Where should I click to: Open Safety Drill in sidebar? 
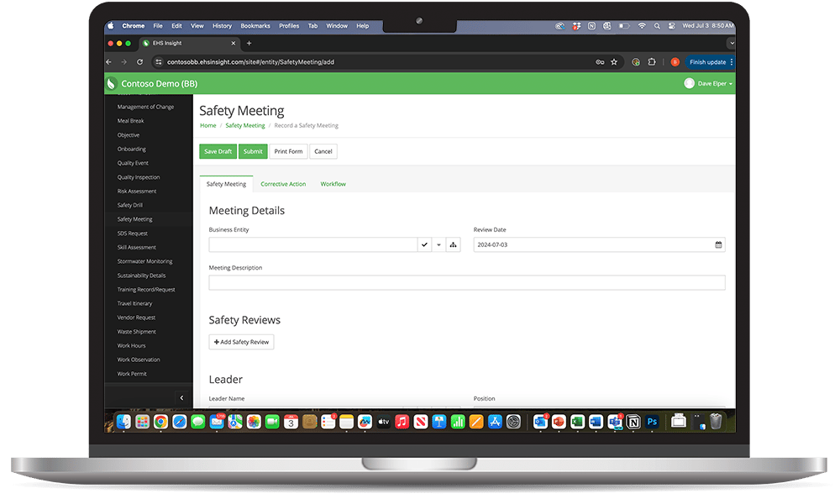tap(129, 205)
